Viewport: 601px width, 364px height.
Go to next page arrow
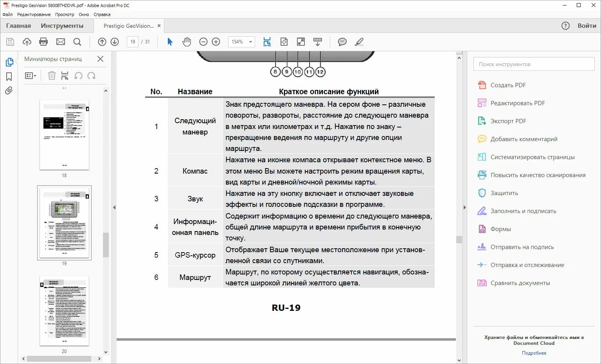pyautogui.click(x=115, y=42)
